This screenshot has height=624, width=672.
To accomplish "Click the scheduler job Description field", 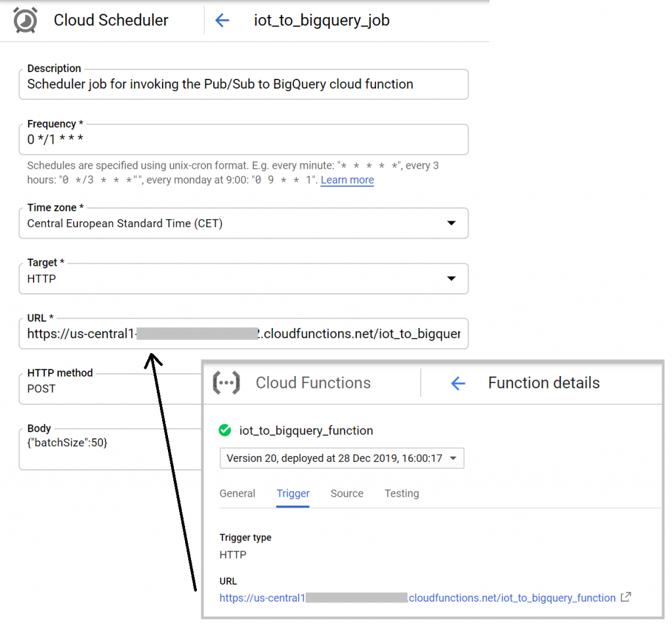I will tap(243, 84).
